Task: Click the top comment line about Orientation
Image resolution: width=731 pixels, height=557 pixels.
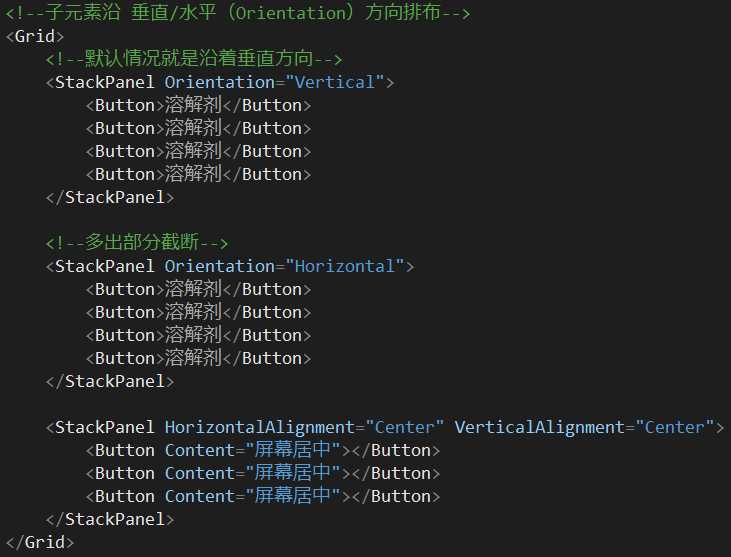Action: point(238,14)
